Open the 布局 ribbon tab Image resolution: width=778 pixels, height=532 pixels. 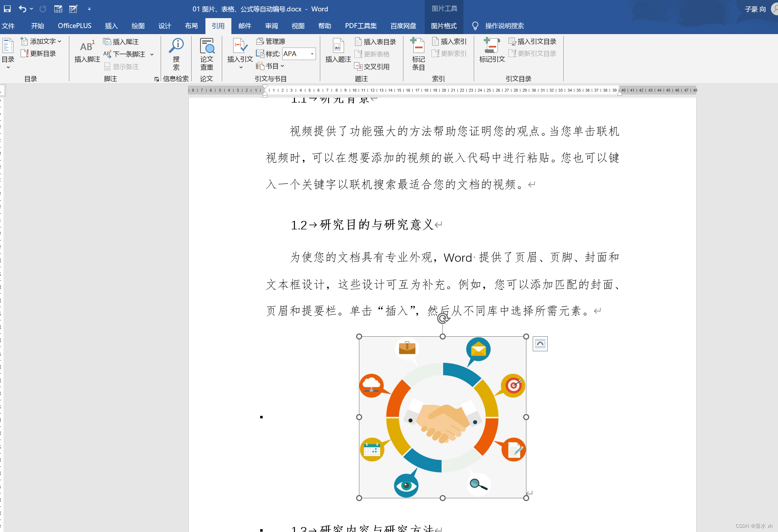(191, 26)
